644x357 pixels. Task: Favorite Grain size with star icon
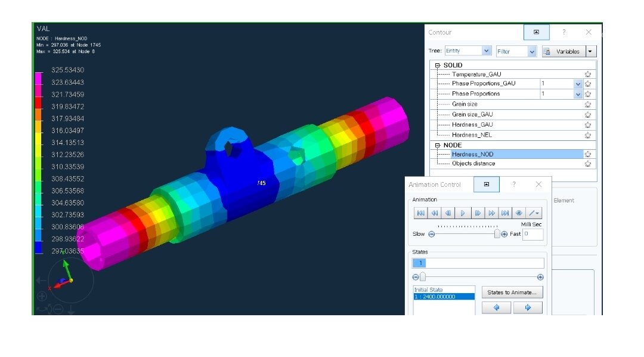coord(588,104)
